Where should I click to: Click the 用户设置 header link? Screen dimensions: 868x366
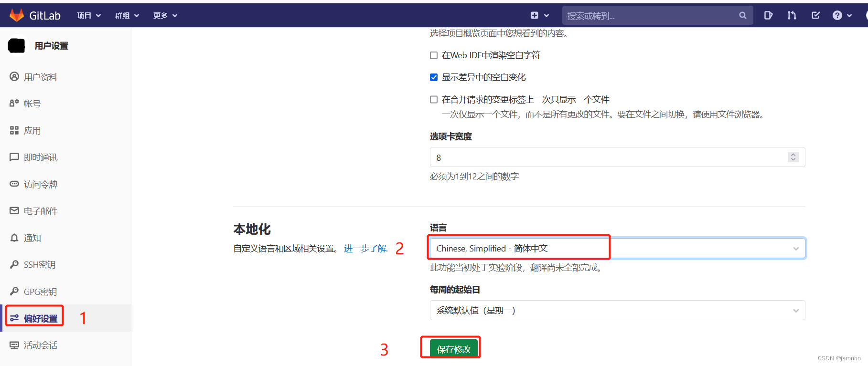pyautogui.click(x=52, y=46)
